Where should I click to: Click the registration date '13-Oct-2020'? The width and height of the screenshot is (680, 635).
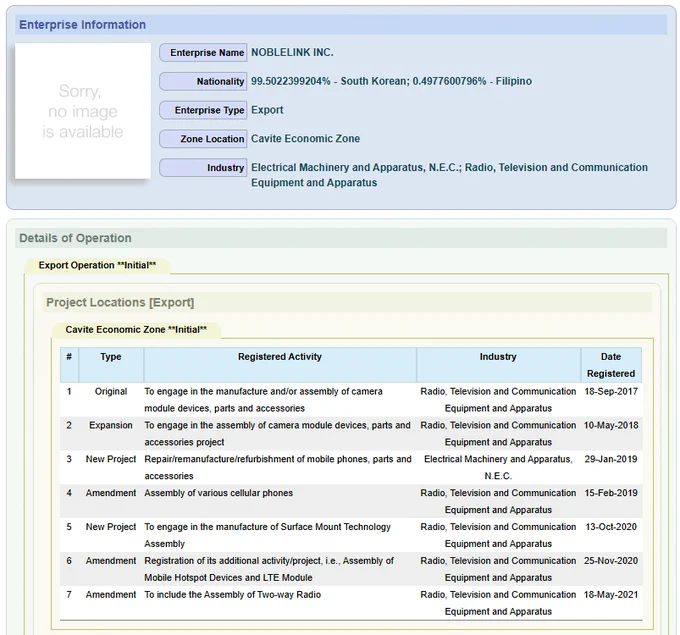pos(611,527)
